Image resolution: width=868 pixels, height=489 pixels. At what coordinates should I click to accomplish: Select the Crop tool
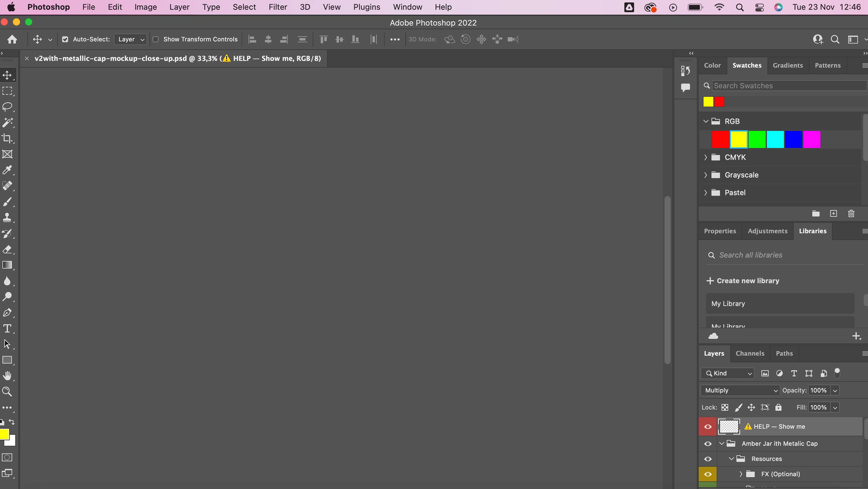pos(7,139)
